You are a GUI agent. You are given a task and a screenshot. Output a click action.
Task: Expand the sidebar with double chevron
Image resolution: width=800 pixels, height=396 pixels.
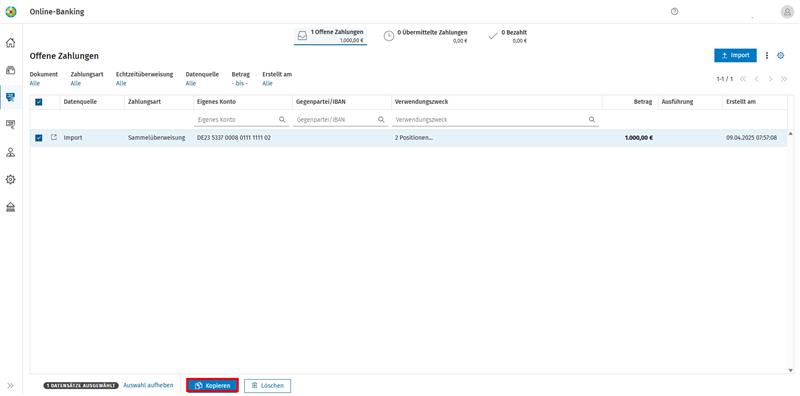10,385
